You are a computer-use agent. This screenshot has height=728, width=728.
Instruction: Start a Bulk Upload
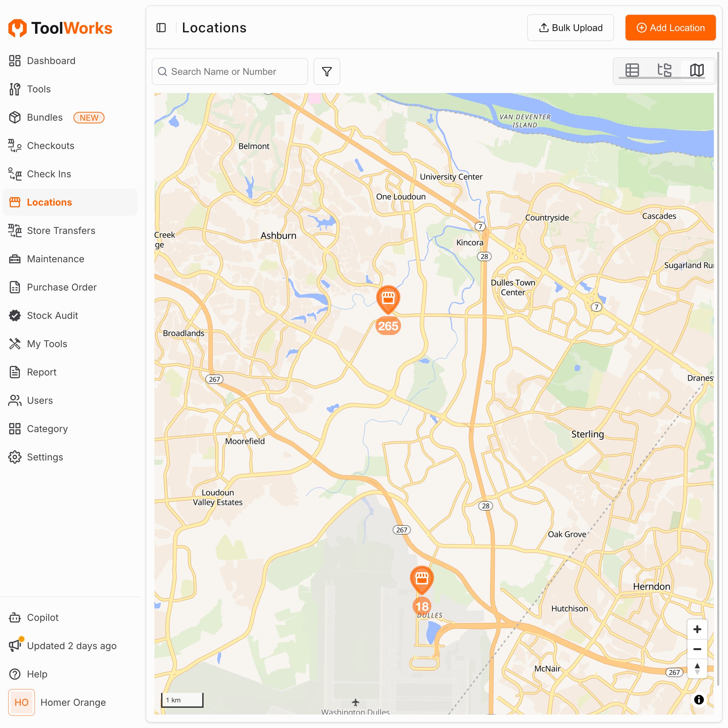(x=570, y=28)
